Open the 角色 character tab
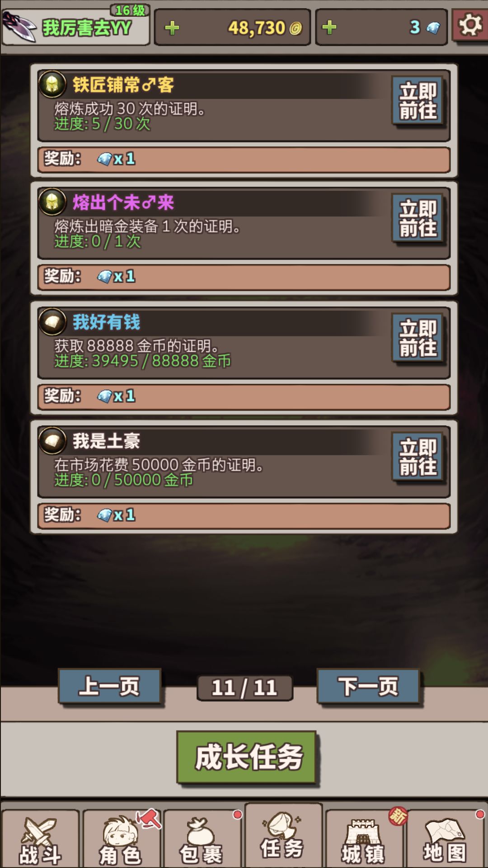The height and width of the screenshot is (868, 488). (x=121, y=839)
